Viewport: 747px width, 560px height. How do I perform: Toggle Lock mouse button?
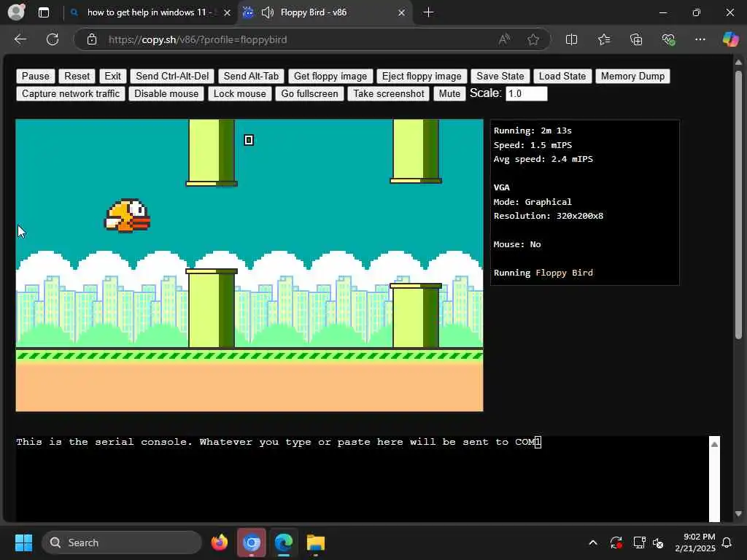[x=239, y=94]
